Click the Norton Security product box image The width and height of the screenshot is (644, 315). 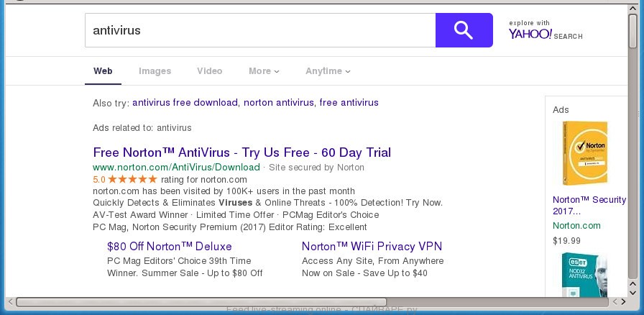(585, 153)
